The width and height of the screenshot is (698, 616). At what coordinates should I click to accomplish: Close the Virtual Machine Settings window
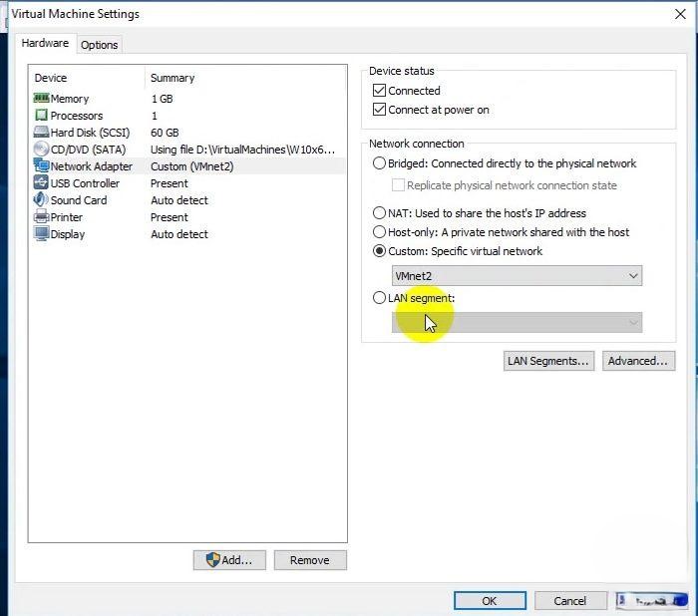pos(680,14)
